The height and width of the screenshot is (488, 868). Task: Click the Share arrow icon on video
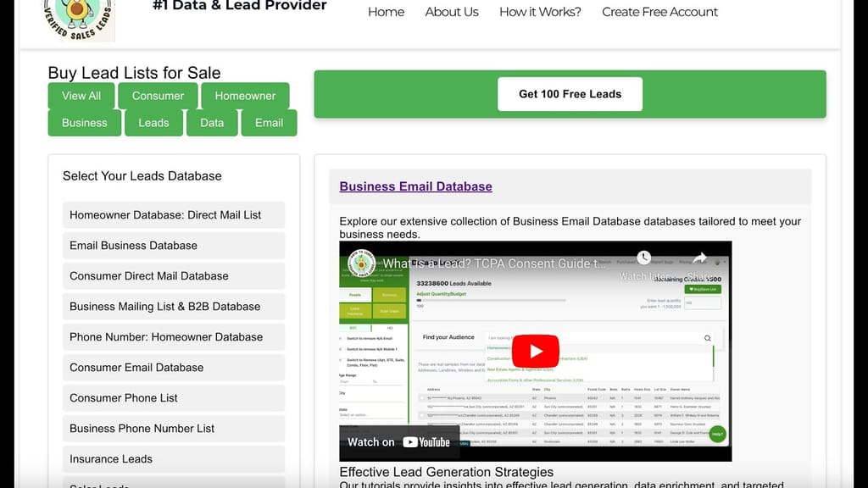tap(699, 258)
